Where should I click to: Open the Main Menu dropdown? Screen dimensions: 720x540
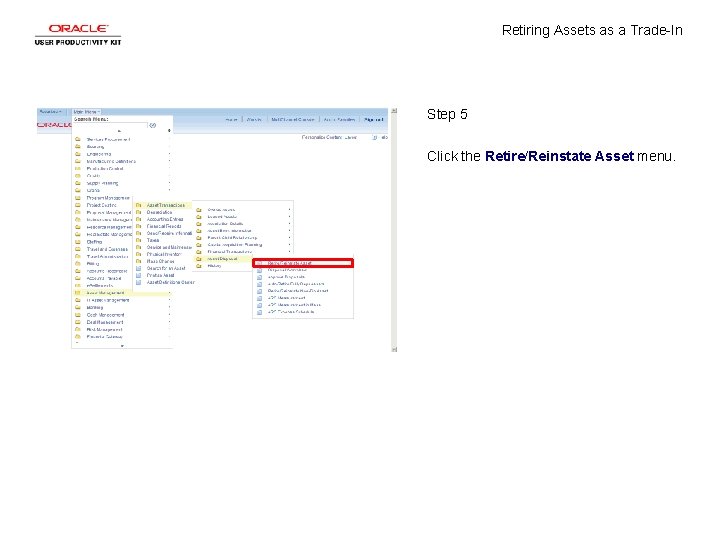click(86, 112)
